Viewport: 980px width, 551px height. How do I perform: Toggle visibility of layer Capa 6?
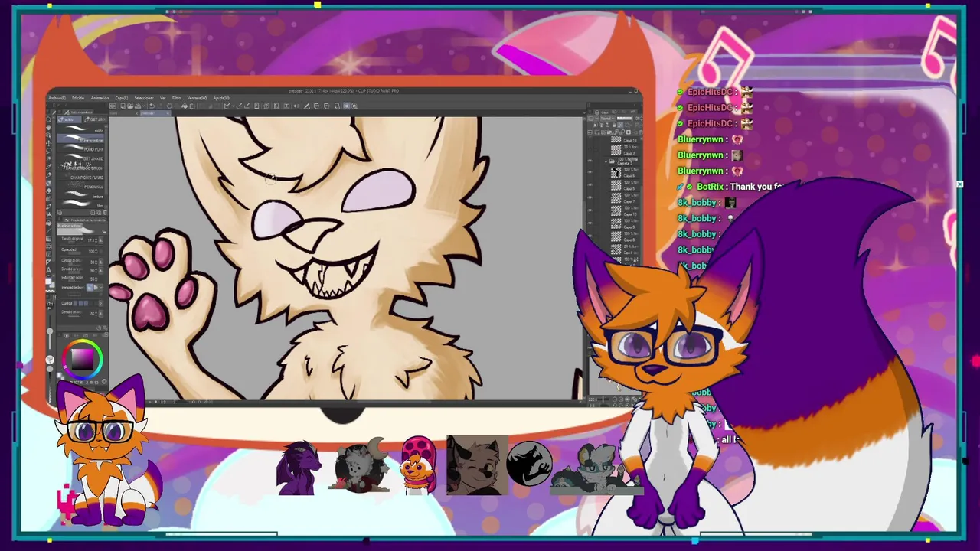point(590,171)
